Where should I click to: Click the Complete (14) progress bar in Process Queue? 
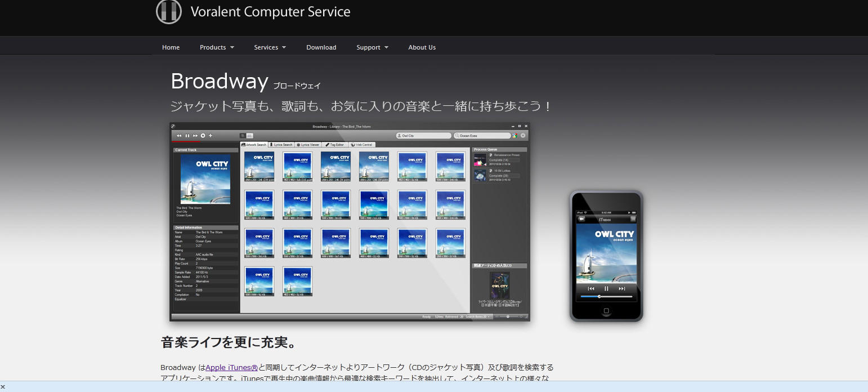[504, 160]
